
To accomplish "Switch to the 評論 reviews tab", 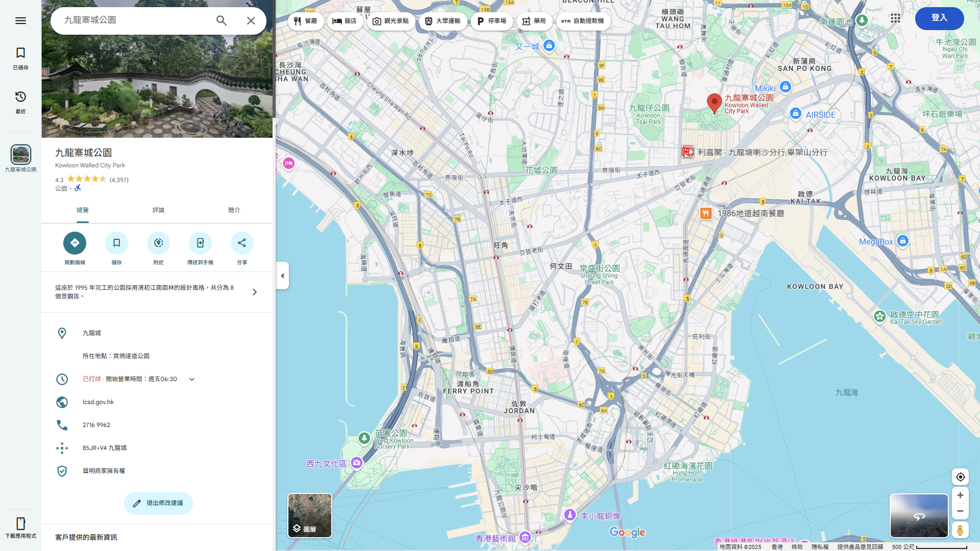I will pos(158,210).
